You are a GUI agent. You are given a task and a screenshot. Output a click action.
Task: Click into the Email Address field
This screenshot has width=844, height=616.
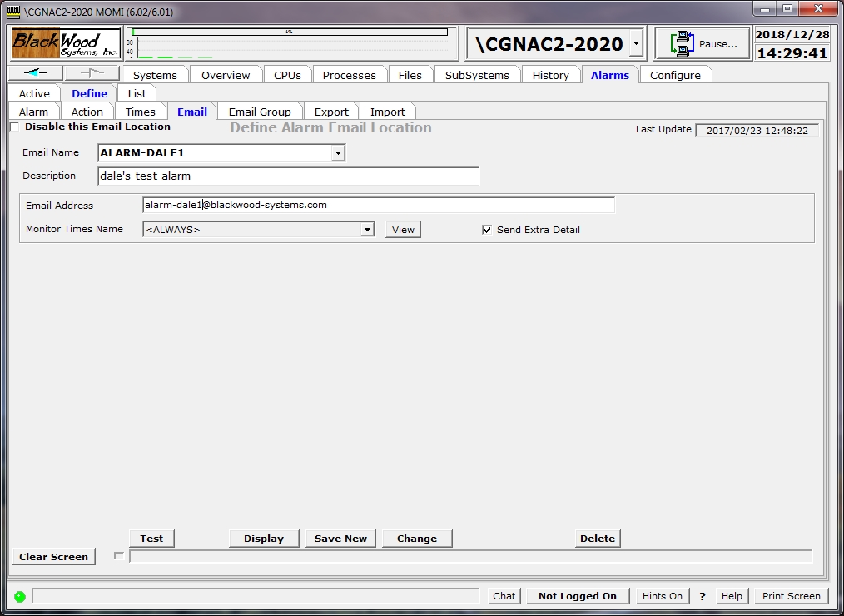click(x=378, y=205)
